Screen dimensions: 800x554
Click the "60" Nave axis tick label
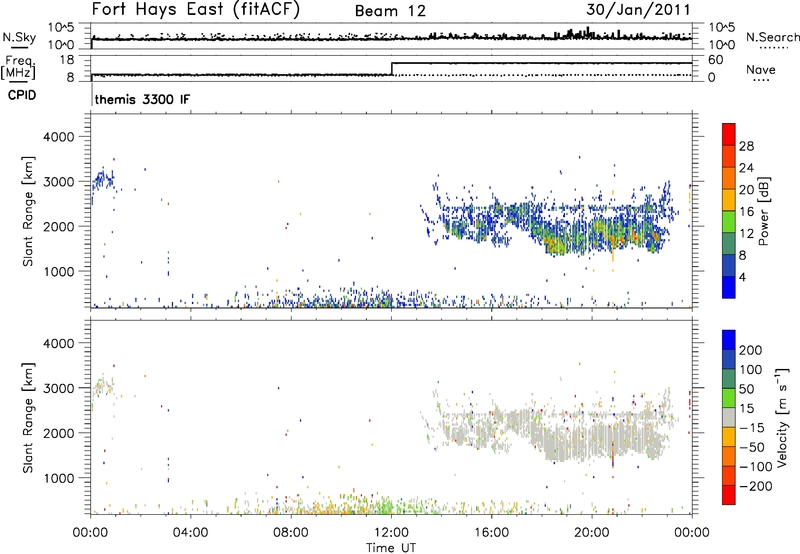[x=715, y=60]
